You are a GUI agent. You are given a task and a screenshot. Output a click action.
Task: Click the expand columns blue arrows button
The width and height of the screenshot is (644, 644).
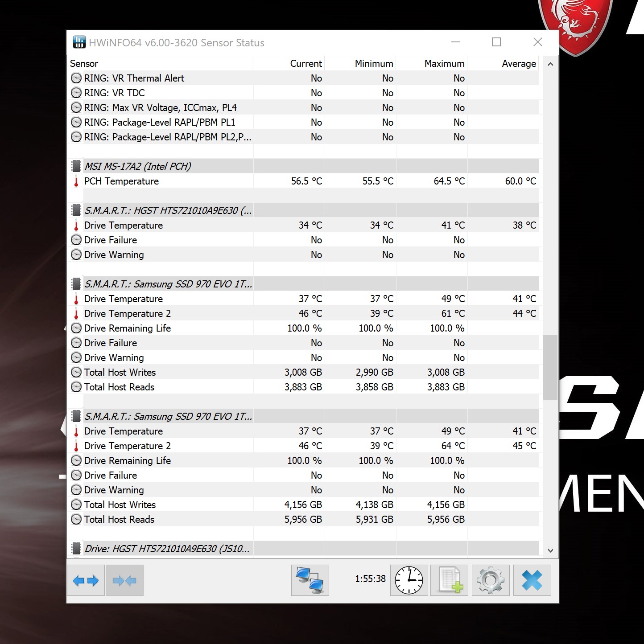tap(86, 580)
